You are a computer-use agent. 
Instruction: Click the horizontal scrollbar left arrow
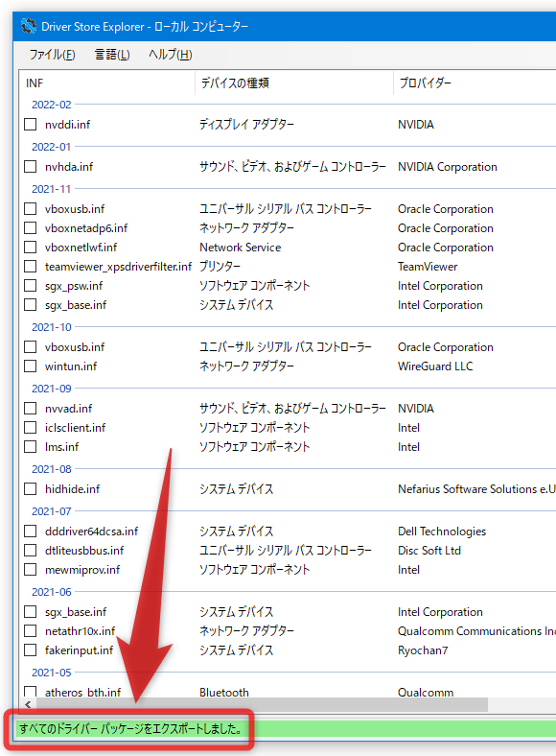(x=28, y=704)
